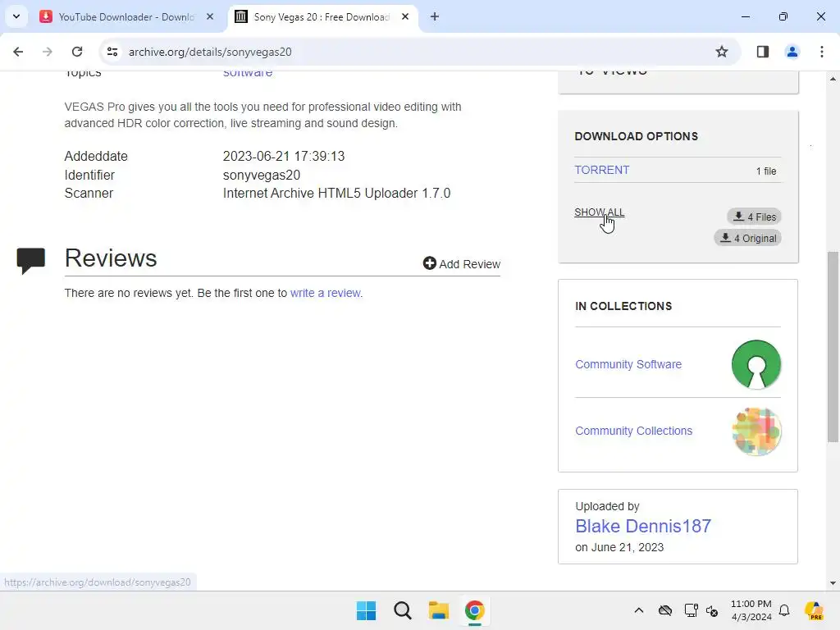Show hidden system tray icons
This screenshot has height=630, width=840.
[638, 610]
